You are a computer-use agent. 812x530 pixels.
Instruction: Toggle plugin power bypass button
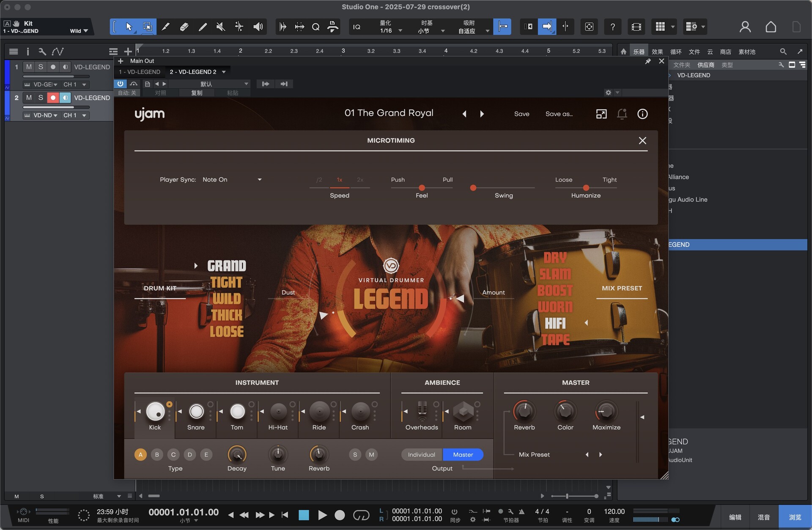120,84
